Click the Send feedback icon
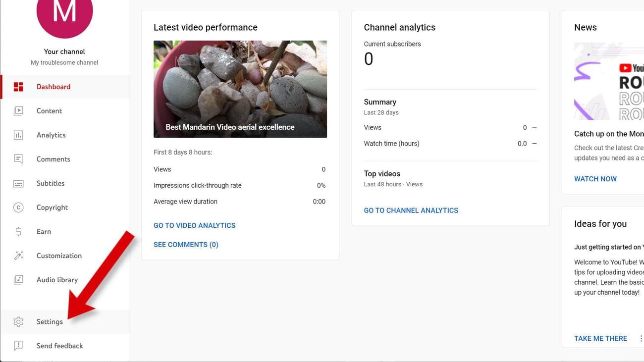Image resolution: width=644 pixels, height=362 pixels. coord(18,346)
